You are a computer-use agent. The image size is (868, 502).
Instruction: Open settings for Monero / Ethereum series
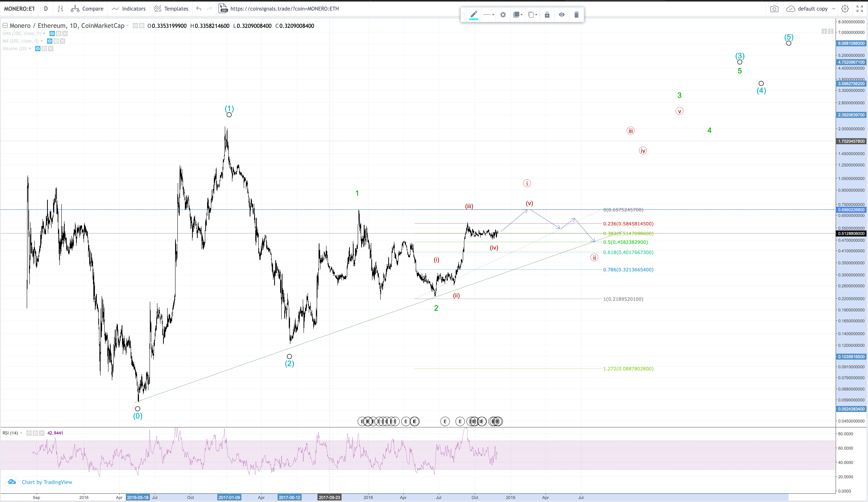coord(142,25)
